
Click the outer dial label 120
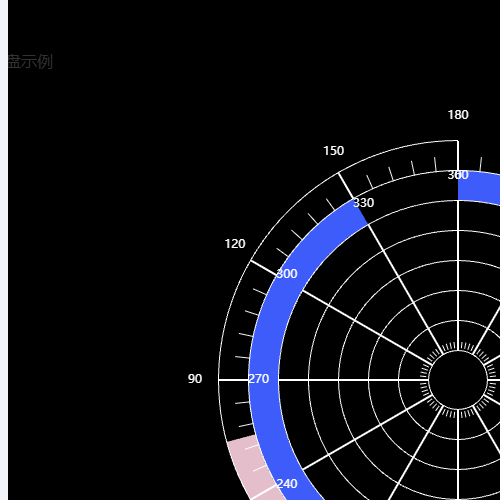coord(235,244)
